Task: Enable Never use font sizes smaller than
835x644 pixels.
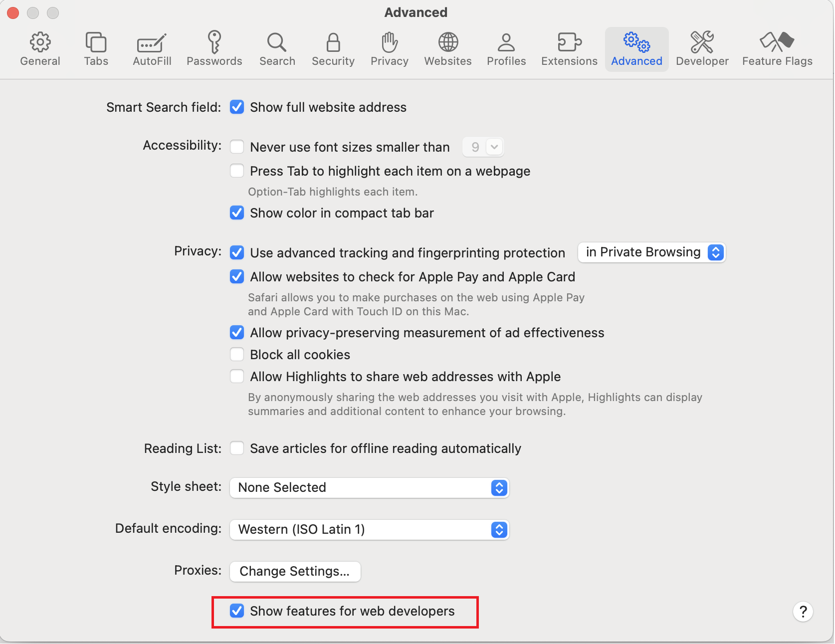Action: pyautogui.click(x=237, y=147)
